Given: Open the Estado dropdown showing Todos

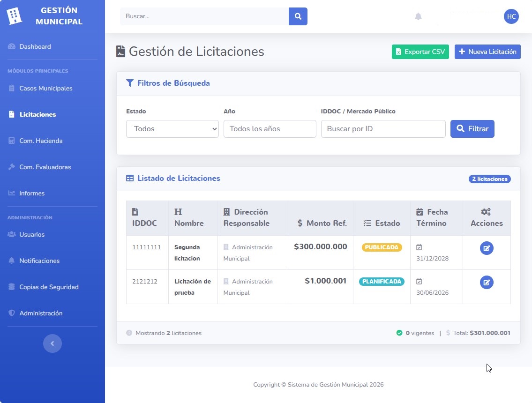Looking at the screenshot, I should pos(172,129).
